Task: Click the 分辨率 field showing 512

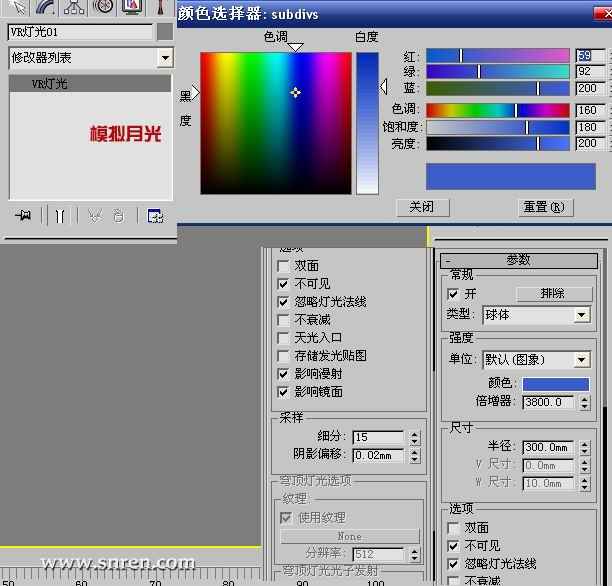Action: tap(378, 554)
